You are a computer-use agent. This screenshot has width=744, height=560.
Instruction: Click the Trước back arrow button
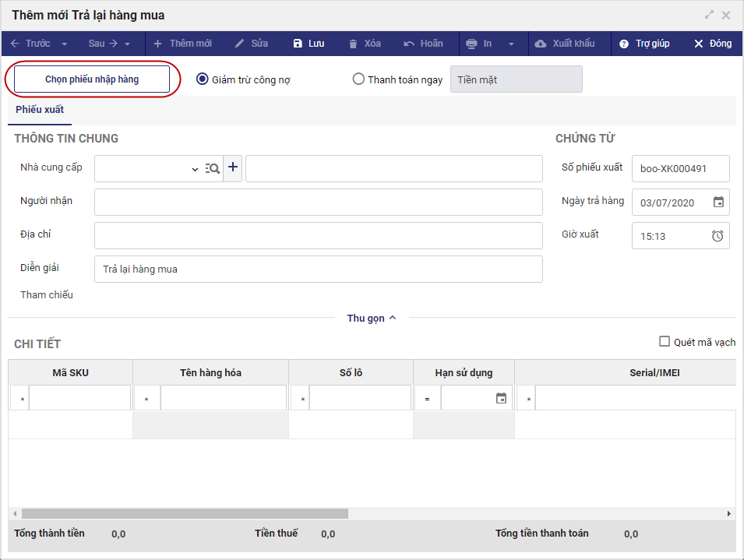30,44
